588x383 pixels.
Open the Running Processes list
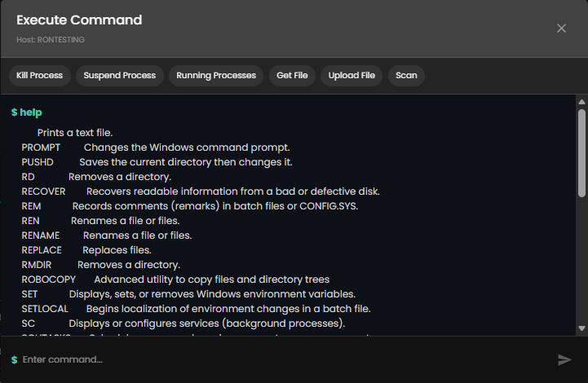[216, 76]
